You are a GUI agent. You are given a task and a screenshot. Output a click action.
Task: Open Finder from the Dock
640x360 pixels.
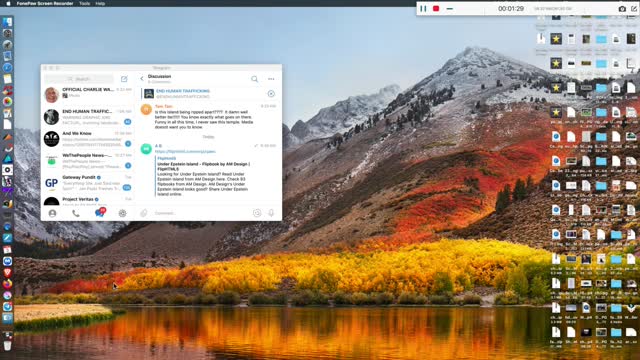(7, 22)
